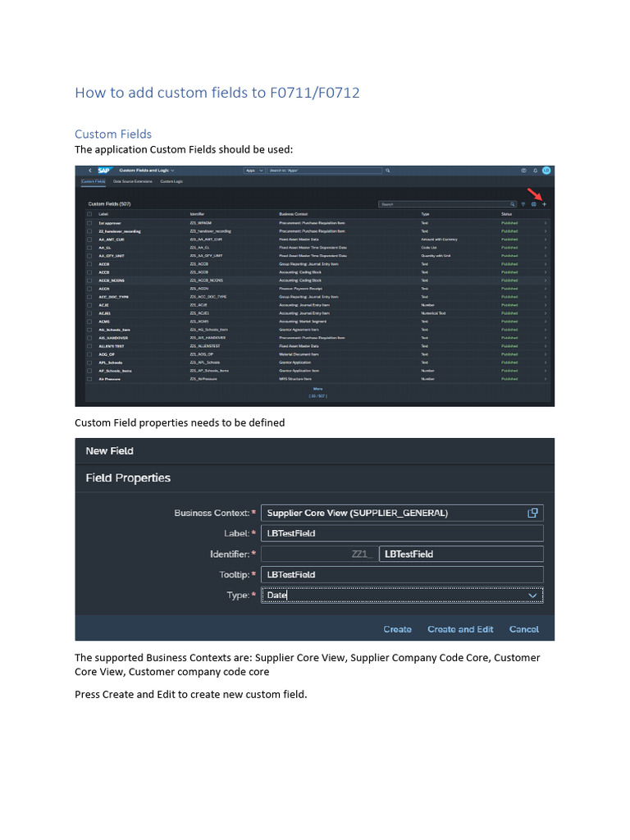Open value help icon in Business Context field
This screenshot has height=840, width=630.
click(532, 513)
